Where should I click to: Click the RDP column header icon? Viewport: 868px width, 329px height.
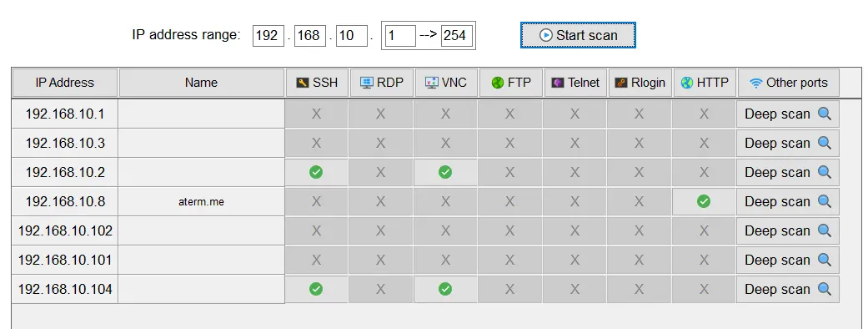pyautogui.click(x=367, y=83)
